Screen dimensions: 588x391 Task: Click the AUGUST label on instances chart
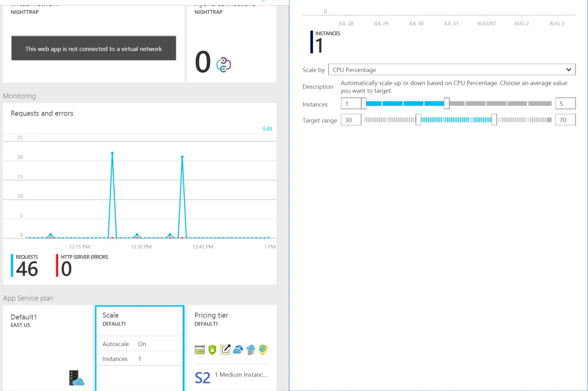pyautogui.click(x=486, y=23)
